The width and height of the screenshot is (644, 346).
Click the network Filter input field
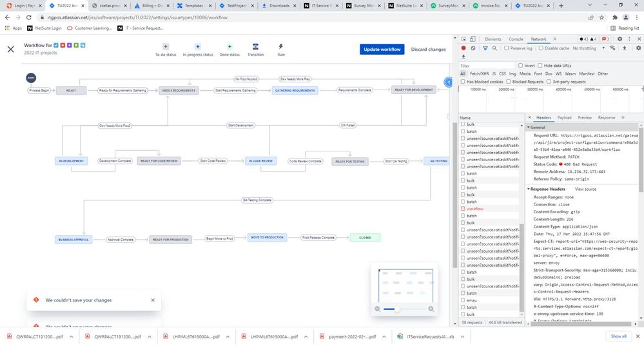coord(486,65)
